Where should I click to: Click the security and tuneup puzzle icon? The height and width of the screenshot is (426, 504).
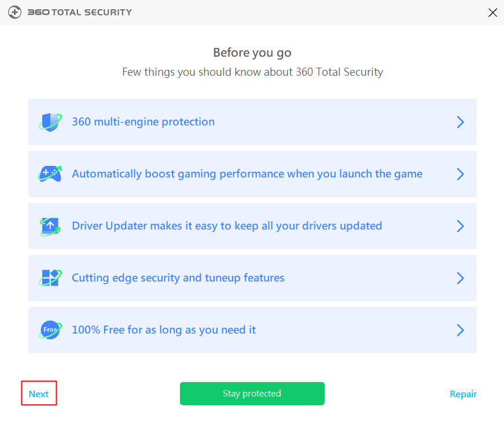tap(50, 278)
